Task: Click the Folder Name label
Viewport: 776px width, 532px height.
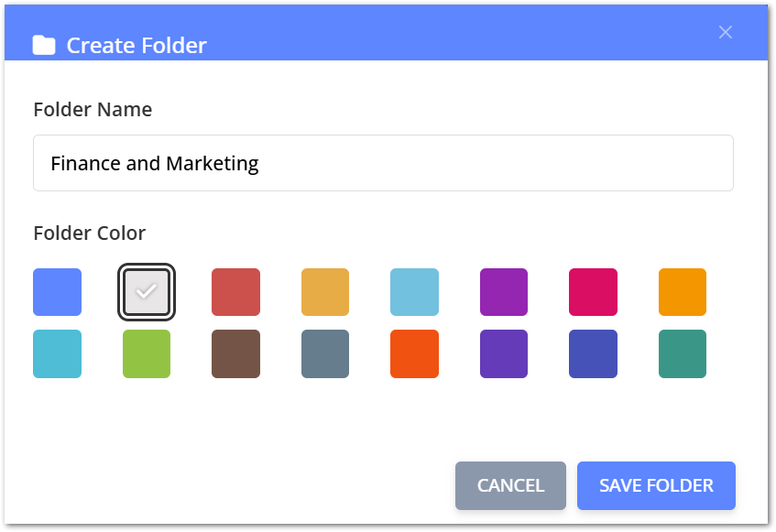Action: (93, 109)
